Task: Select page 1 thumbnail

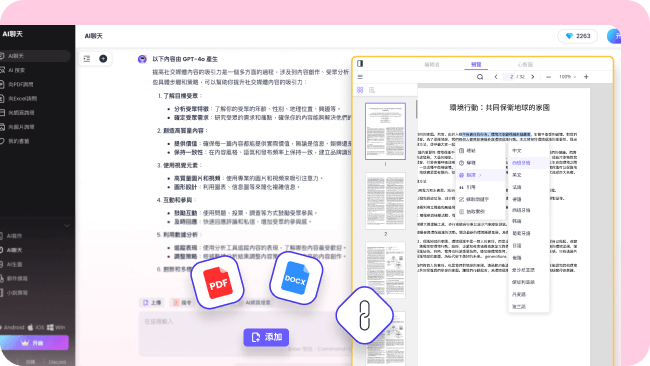Action: point(386,131)
